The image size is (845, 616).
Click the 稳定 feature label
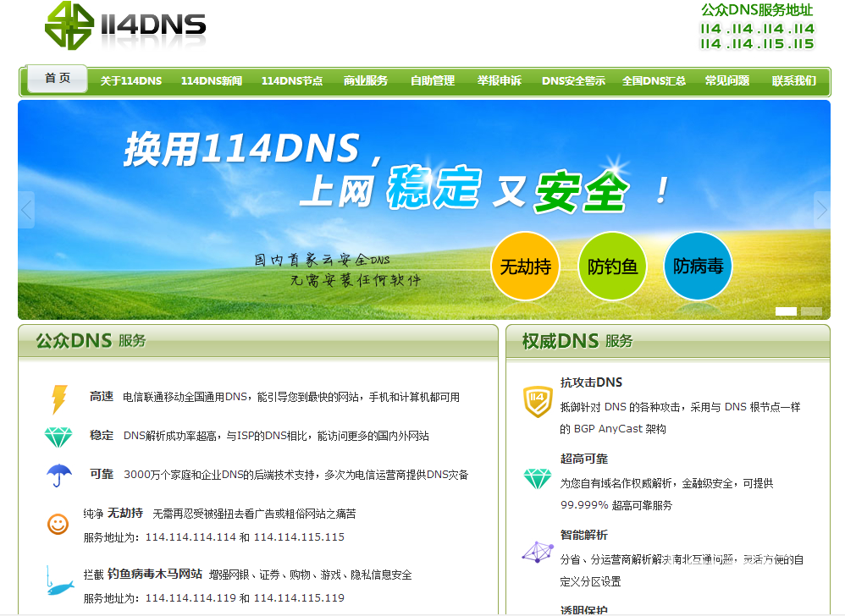(102, 435)
